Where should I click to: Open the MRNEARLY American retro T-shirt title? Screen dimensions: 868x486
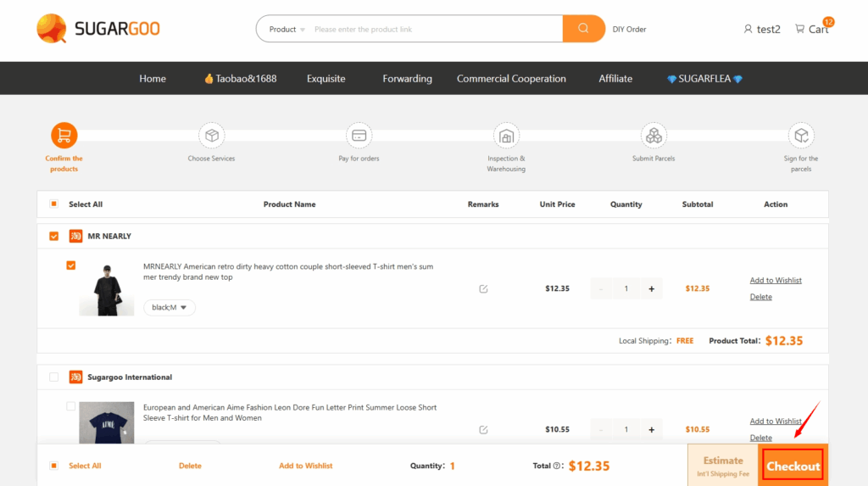pyautogui.click(x=288, y=271)
